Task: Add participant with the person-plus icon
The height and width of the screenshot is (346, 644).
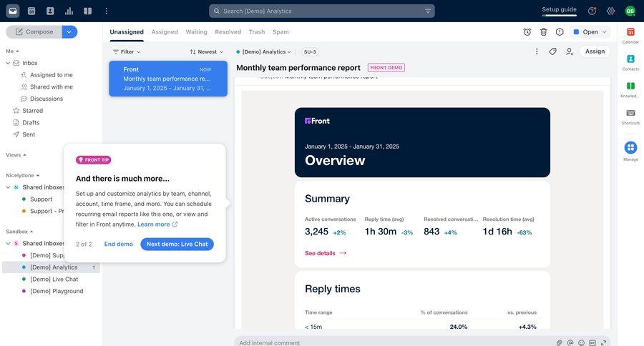Action: (570, 51)
